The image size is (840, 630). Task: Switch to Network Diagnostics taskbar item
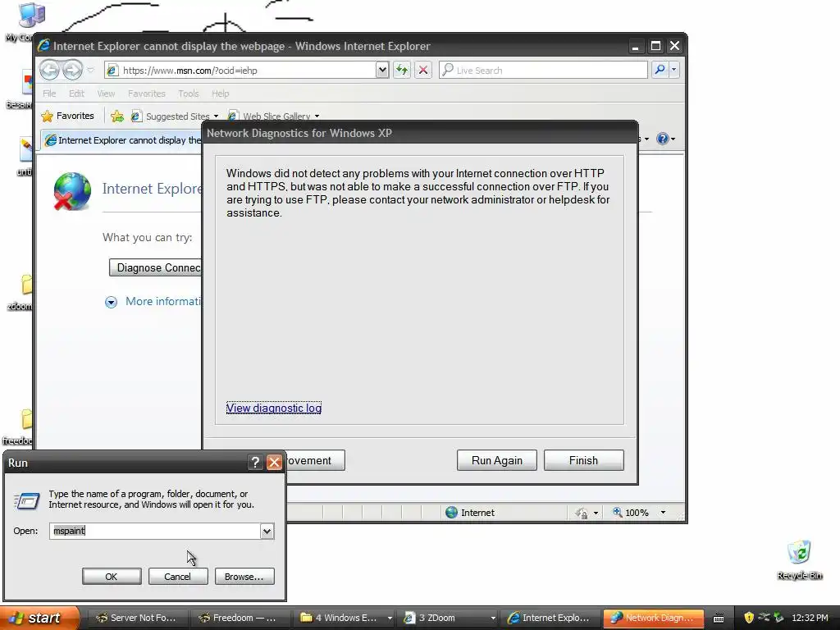point(654,618)
